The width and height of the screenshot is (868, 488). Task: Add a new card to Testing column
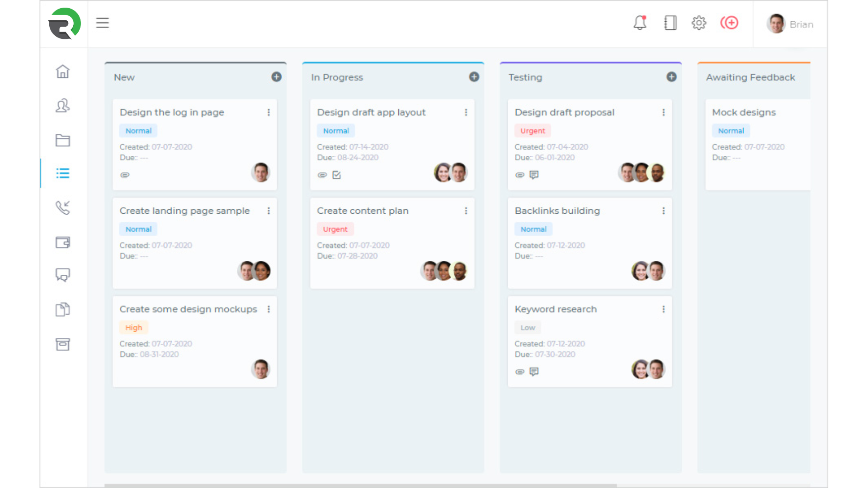(x=671, y=77)
